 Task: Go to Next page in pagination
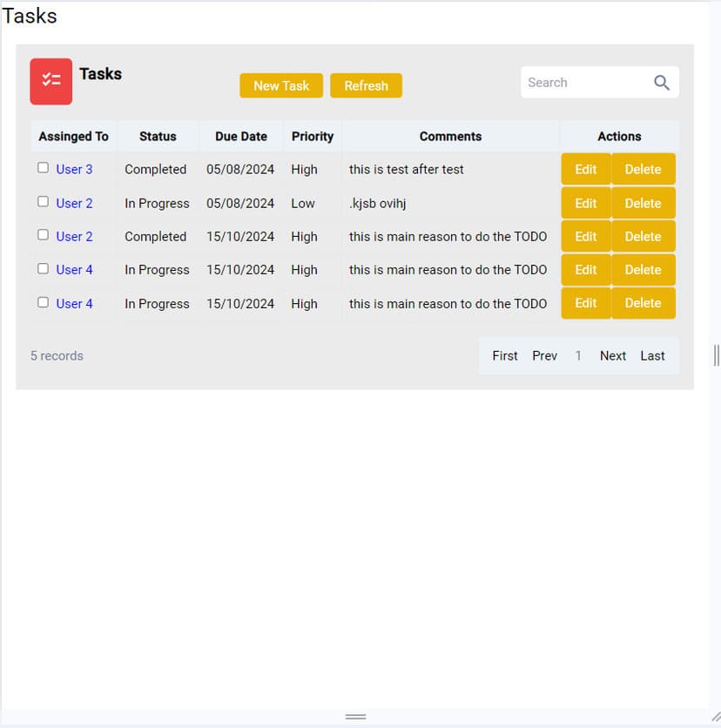coord(613,356)
